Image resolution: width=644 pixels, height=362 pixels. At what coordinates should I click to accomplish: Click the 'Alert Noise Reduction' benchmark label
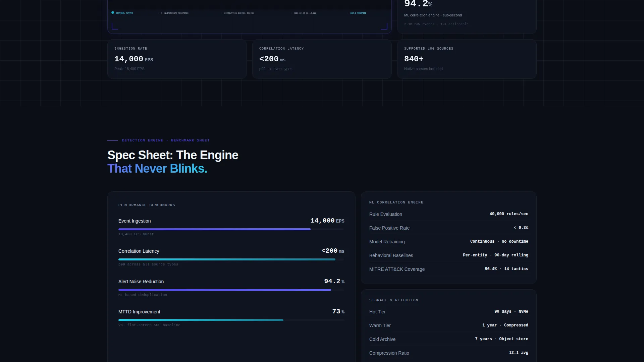[141, 282]
